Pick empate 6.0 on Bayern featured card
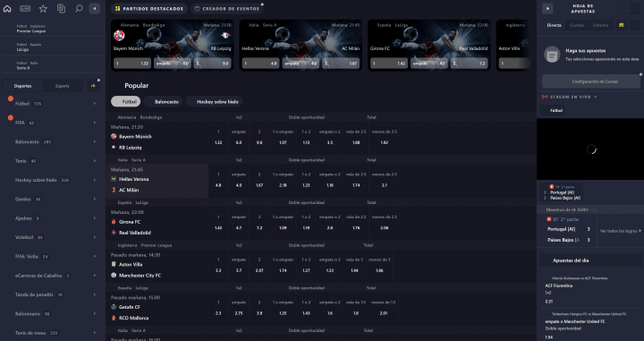The width and height of the screenshot is (644, 341). (172, 64)
